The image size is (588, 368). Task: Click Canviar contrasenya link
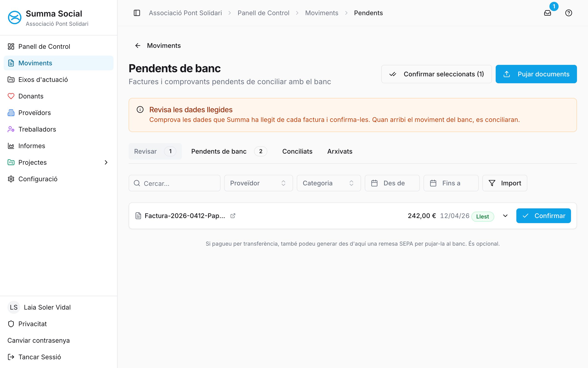tap(39, 340)
